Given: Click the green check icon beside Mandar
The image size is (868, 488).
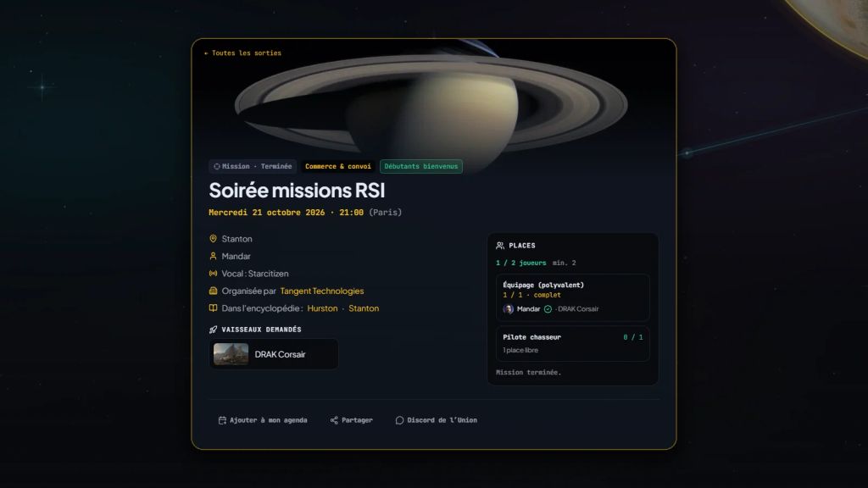Looking at the screenshot, I should point(548,309).
